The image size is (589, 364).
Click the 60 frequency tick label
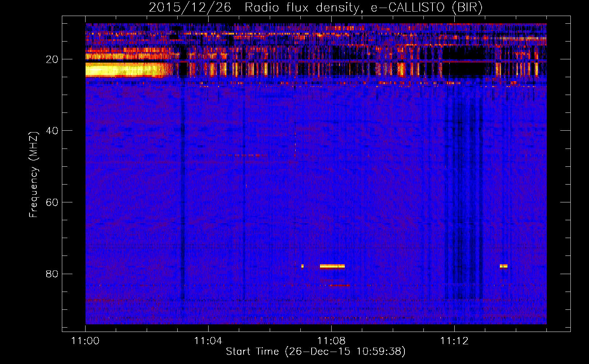click(52, 202)
